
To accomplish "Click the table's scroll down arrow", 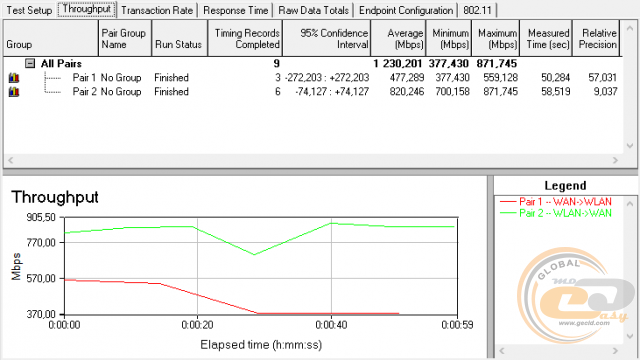I will pyautogui.click(x=630, y=146).
